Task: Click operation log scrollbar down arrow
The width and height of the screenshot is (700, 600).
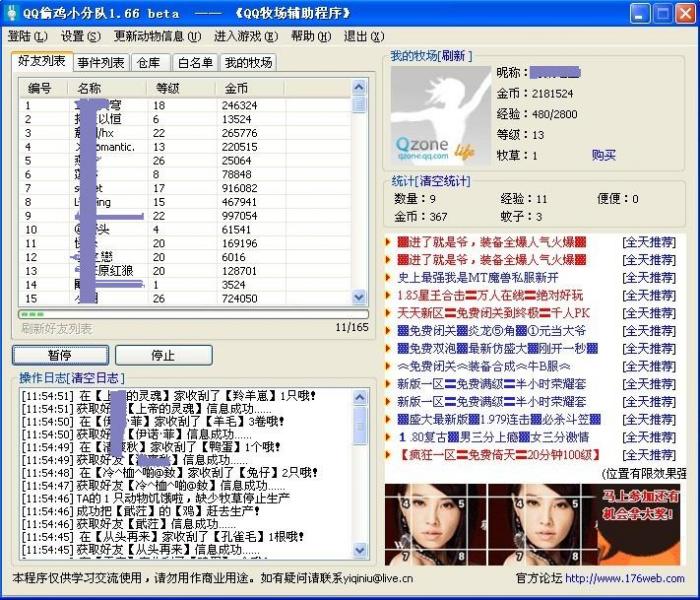Action: point(360,550)
